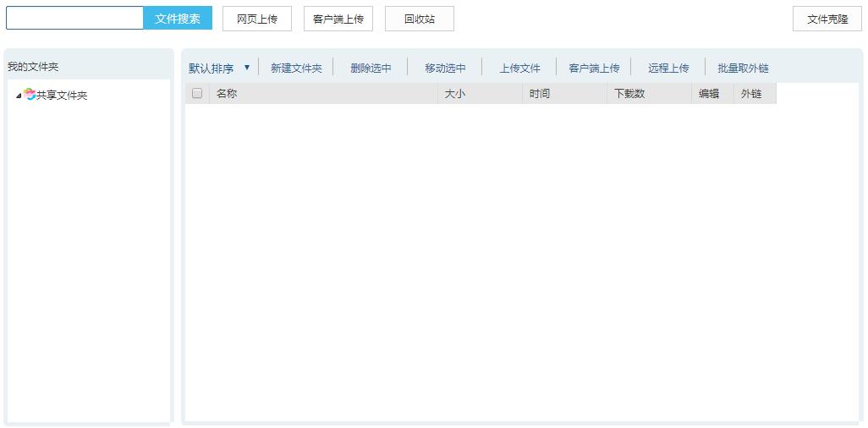This screenshot has height=428, width=868.
Task: Collapse the 共享文件夹 tree arrow
Action: [x=19, y=96]
